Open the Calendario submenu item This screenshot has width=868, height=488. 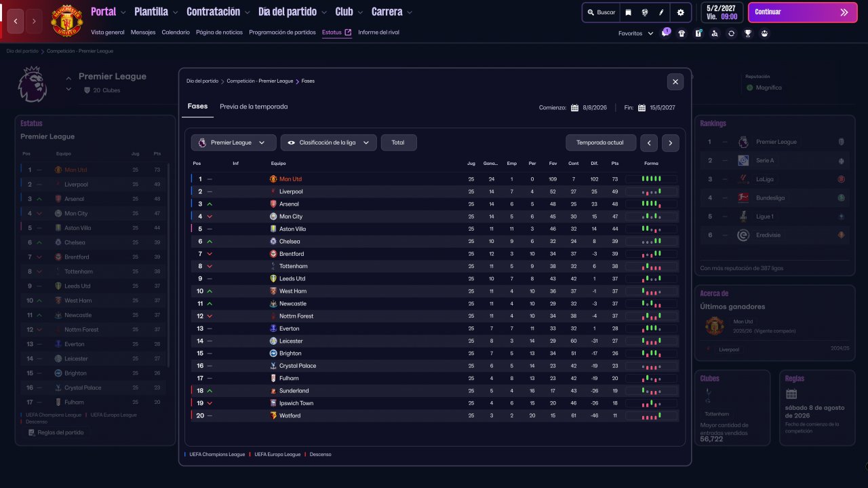176,32
